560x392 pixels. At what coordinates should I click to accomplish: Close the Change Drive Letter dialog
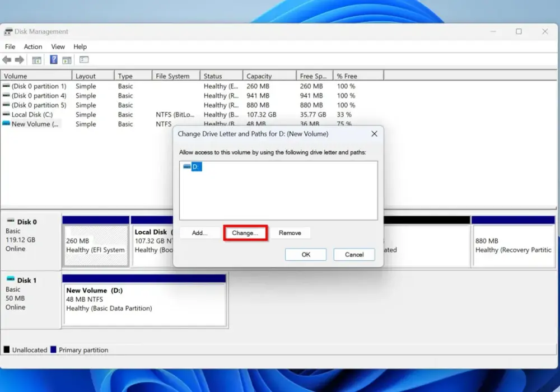click(374, 133)
